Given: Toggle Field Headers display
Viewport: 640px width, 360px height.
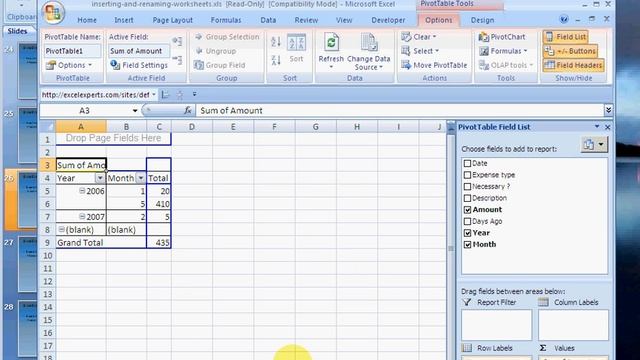Looking at the screenshot, I should 573,65.
